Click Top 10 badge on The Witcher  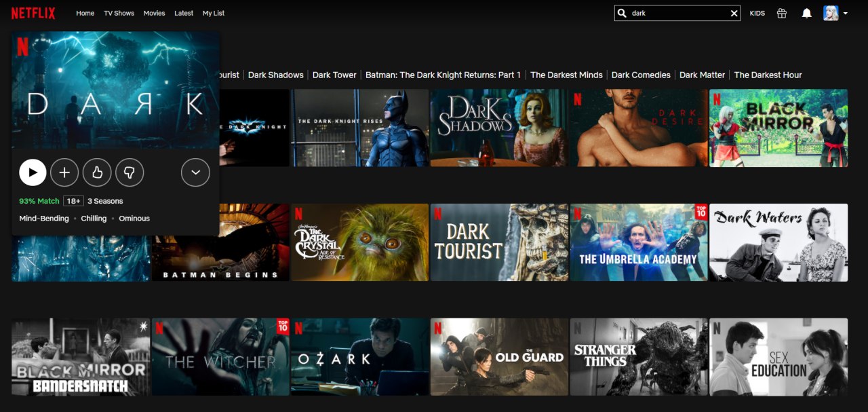[x=283, y=326]
